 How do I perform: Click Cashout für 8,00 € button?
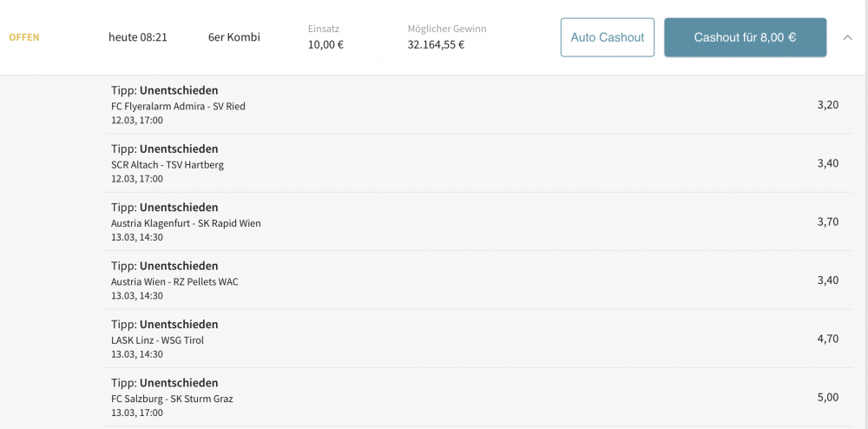click(745, 37)
